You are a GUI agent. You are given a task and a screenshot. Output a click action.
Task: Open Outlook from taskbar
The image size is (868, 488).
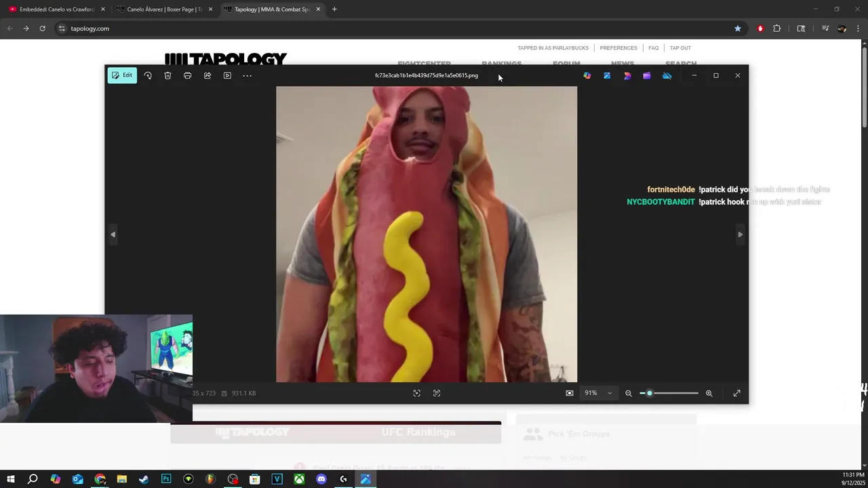(77, 479)
